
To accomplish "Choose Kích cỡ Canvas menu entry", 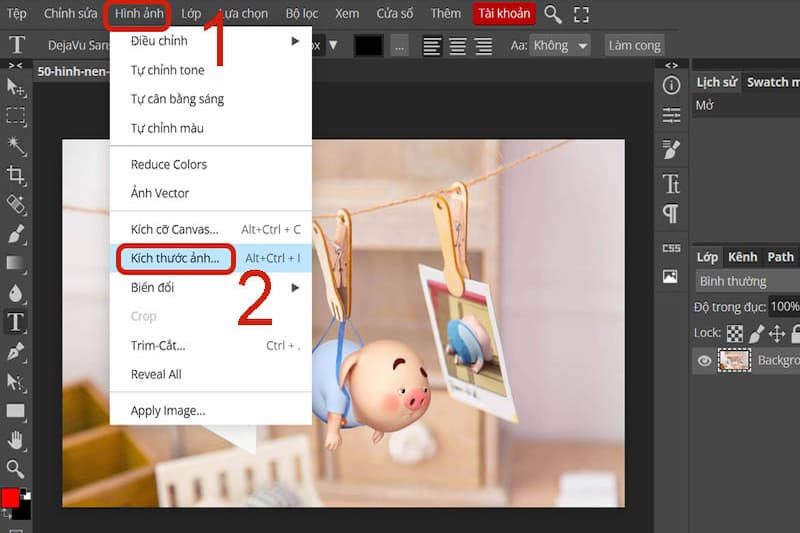I will (x=211, y=230).
